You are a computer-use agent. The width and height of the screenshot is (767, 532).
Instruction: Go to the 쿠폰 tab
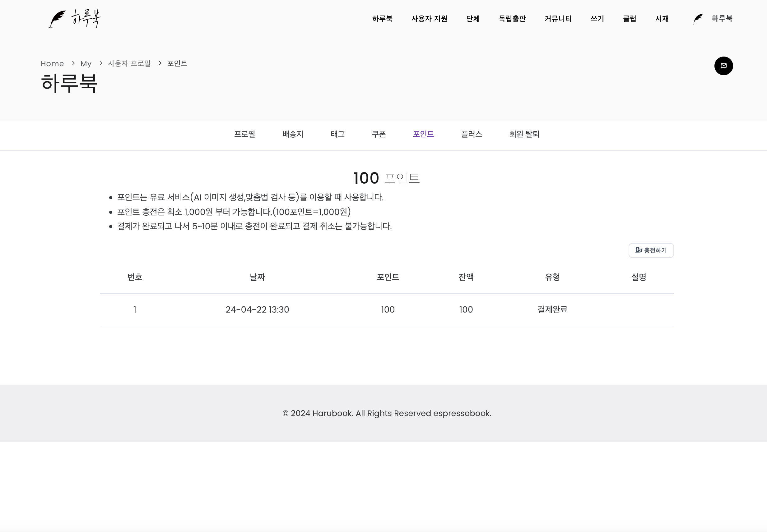tap(379, 134)
